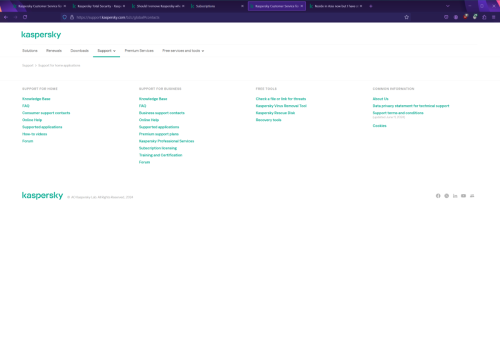Click the Pocket save icon in toolbar

[x=446, y=17]
